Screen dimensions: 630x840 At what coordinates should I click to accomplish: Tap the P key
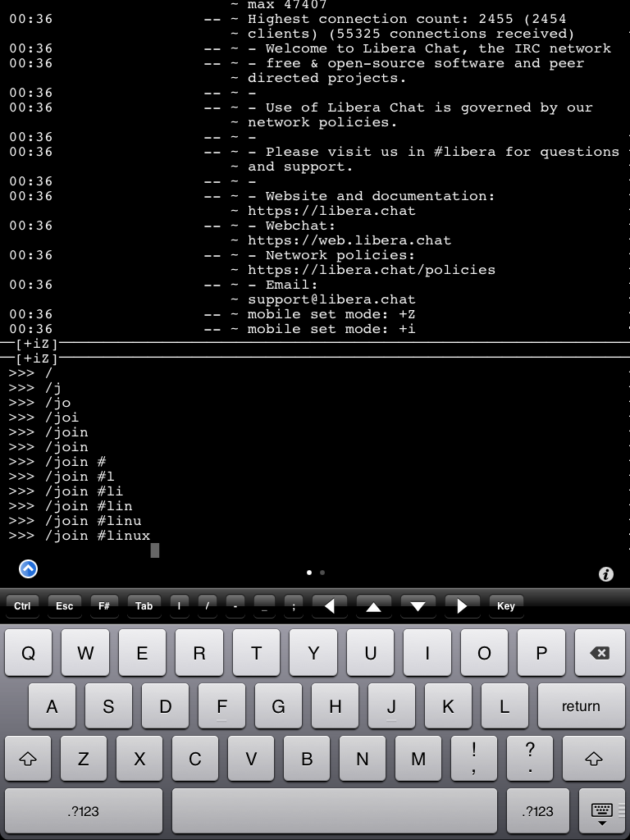[x=541, y=652]
